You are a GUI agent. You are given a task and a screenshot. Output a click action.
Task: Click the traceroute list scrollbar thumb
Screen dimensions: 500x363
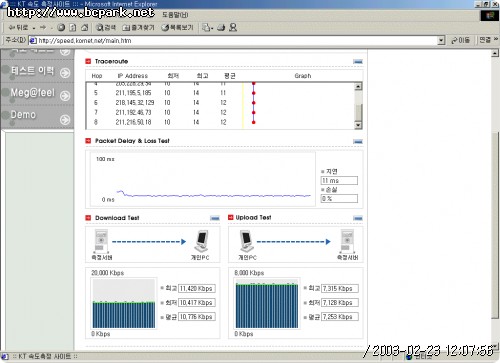point(358,112)
